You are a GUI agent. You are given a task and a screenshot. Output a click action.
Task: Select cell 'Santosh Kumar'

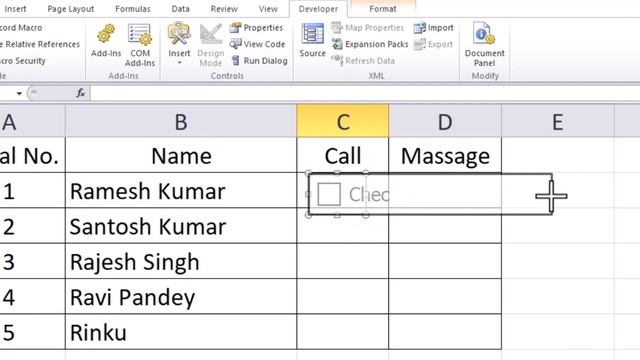pyautogui.click(x=181, y=226)
